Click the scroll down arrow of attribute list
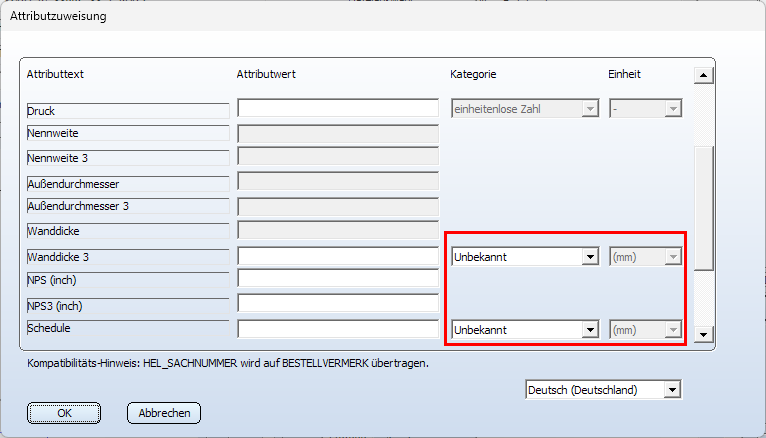Image resolution: width=766 pixels, height=438 pixels. [x=703, y=334]
